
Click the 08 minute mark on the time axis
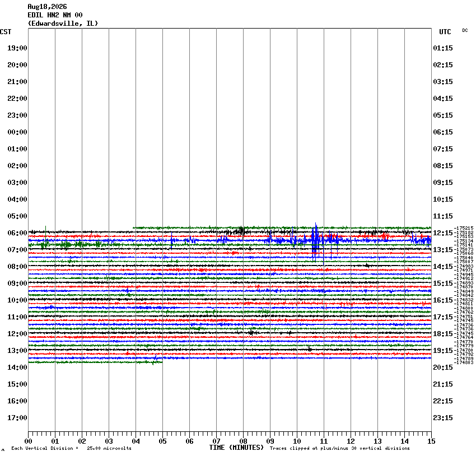click(243, 441)
